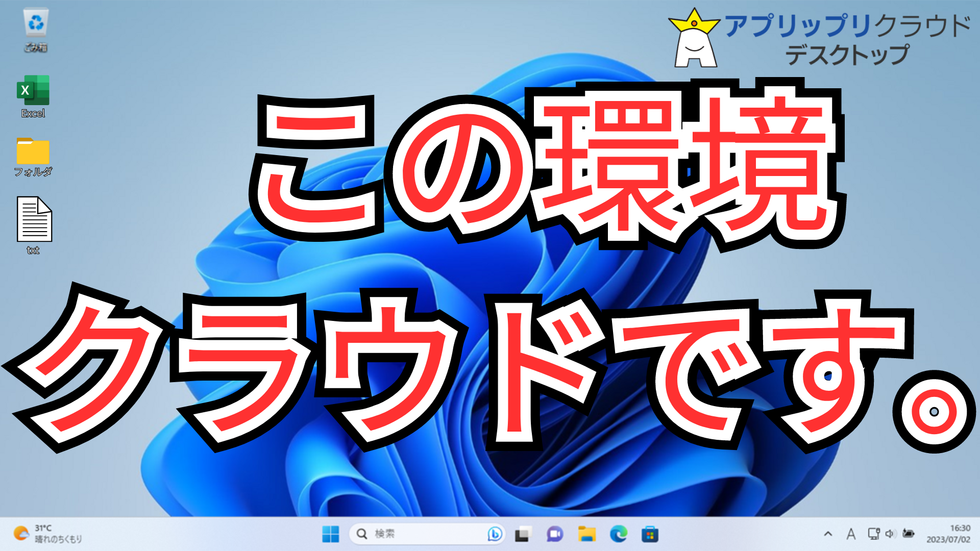Open the network status tray icon

[x=873, y=534]
